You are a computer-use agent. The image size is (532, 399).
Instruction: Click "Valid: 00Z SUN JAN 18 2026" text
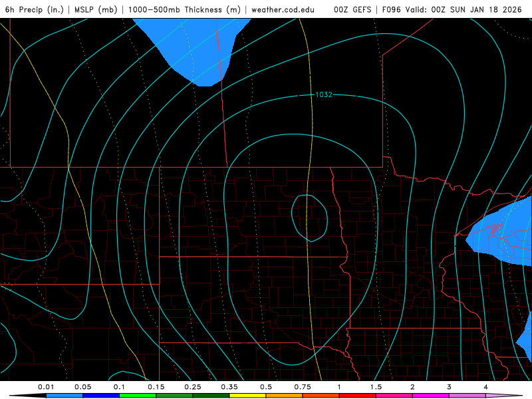point(464,9)
